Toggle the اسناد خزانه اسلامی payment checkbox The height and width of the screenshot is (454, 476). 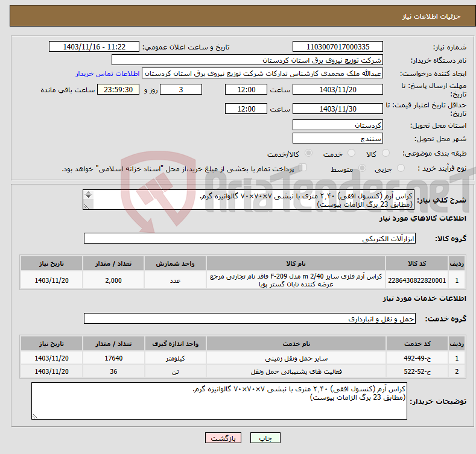(x=303, y=168)
